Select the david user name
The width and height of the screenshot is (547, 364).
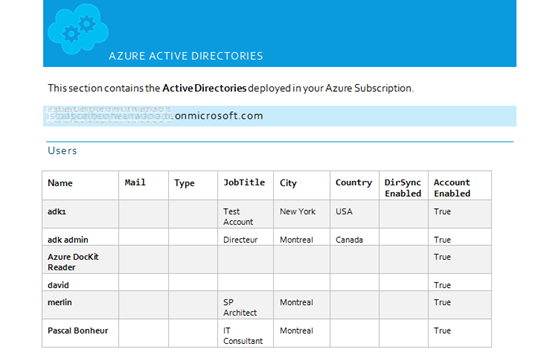58,285
